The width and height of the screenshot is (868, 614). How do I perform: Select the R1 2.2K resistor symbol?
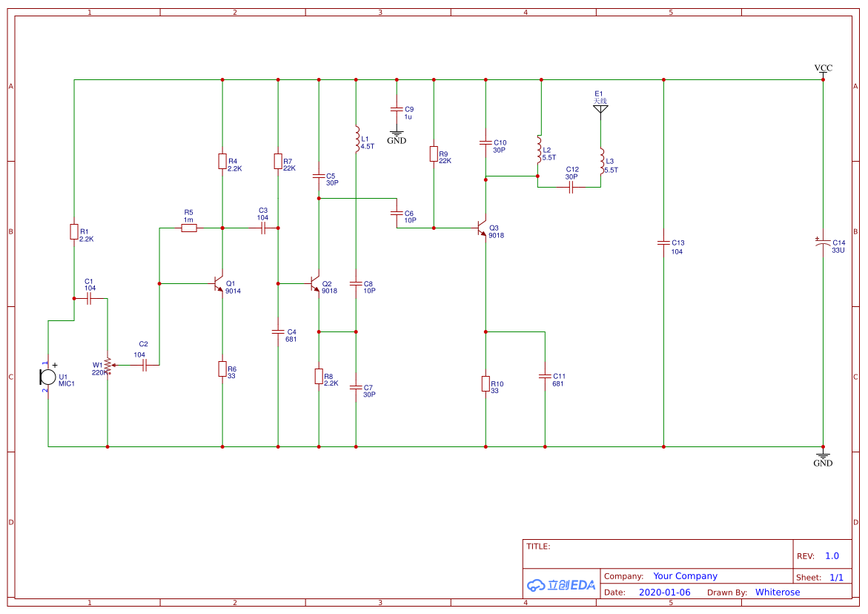[x=73, y=232]
